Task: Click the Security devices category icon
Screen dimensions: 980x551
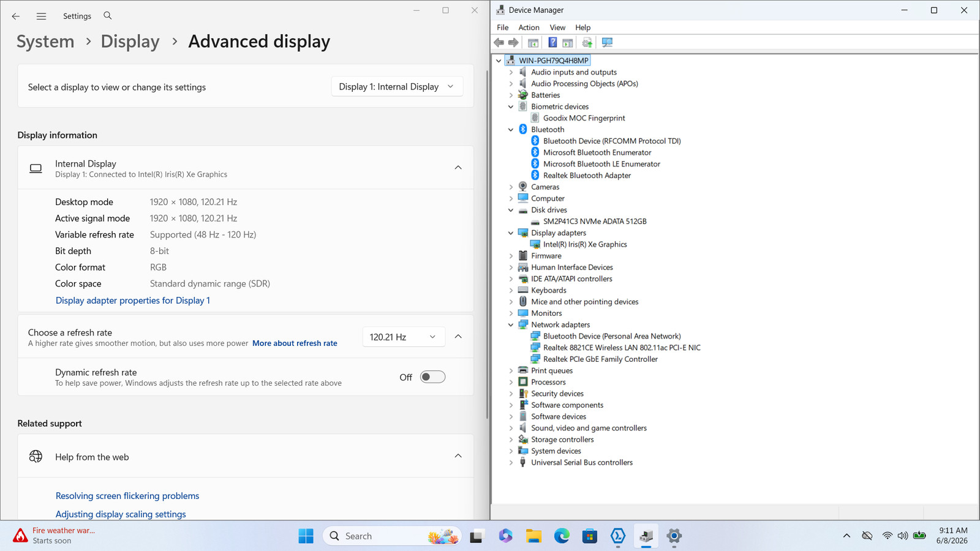Action: 523,394
